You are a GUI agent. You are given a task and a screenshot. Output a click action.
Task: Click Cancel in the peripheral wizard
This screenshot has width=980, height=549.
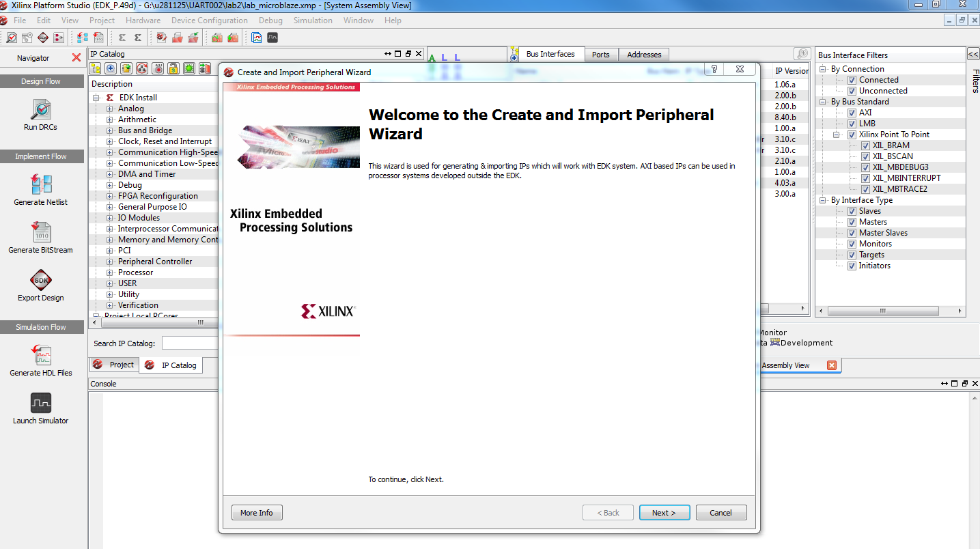click(721, 513)
